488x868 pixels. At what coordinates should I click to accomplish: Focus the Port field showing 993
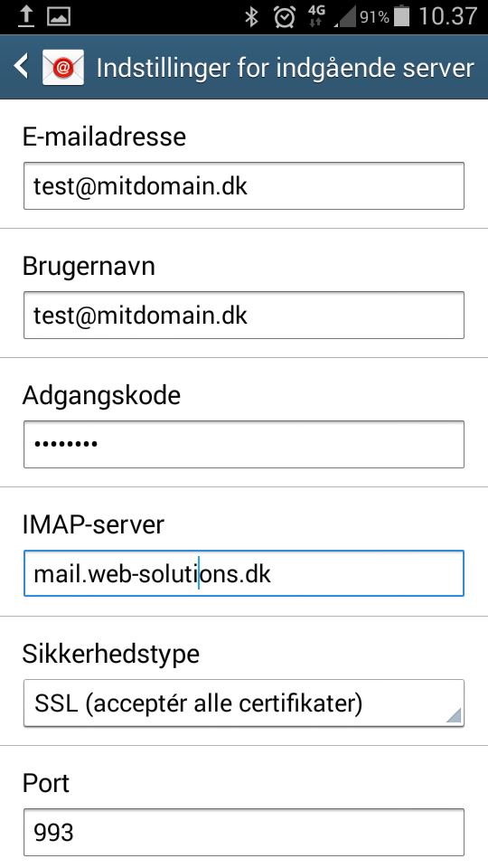(x=243, y=832)
